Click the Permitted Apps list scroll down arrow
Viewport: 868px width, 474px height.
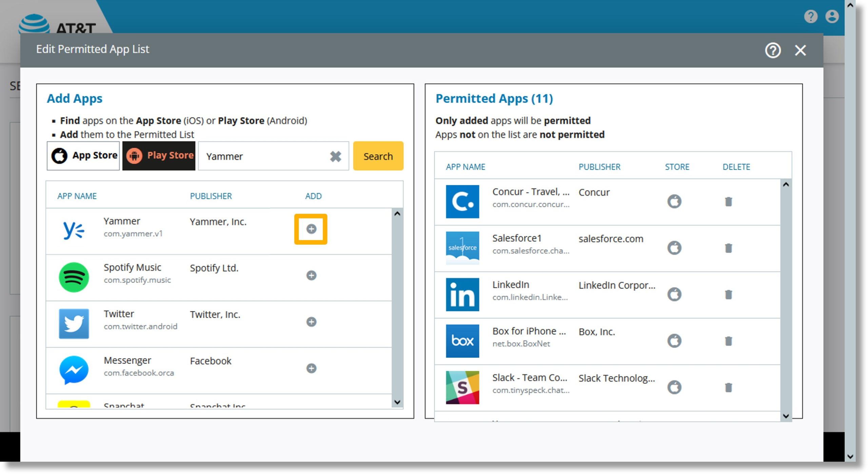pos(786,416)
